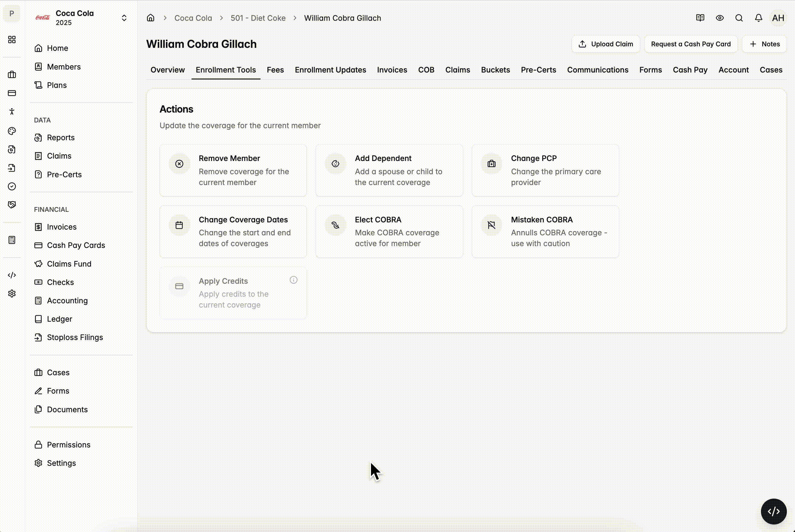This screenshot has height=532, width=795.
Task: Select the Elect COBRA action card
Action: [389, 231]
